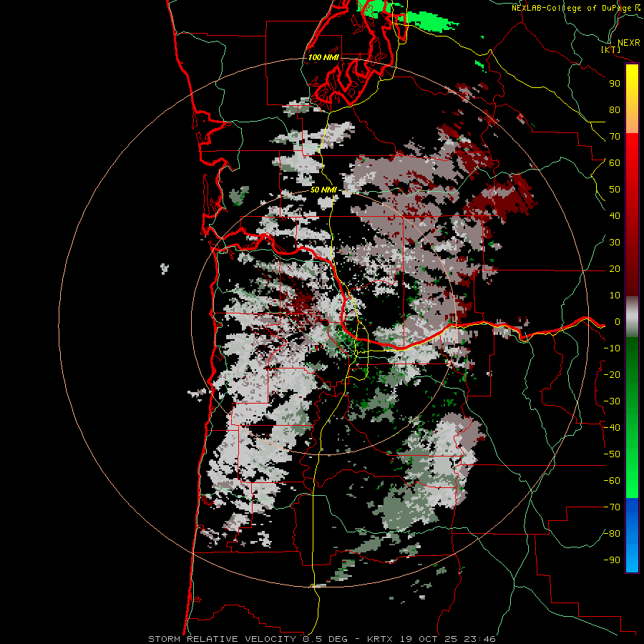Click the -20 value on the color scale
The image size is (644, 644).
click(x=612, y=375)
